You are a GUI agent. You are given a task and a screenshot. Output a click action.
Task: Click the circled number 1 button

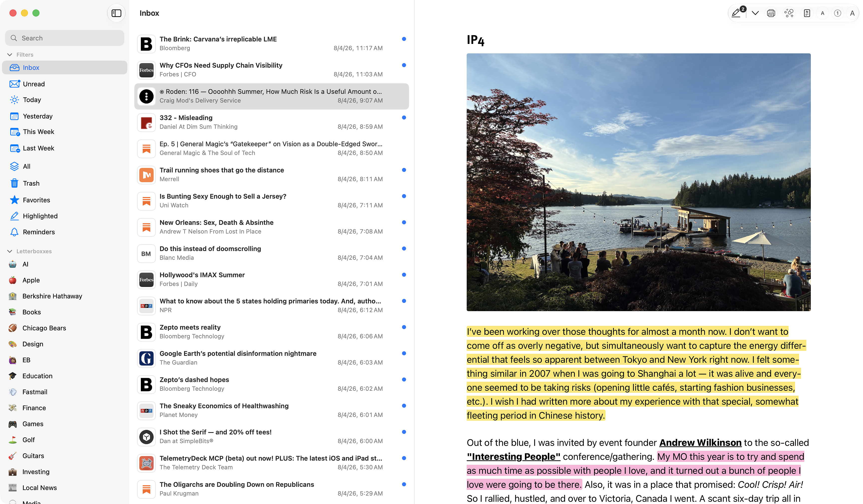point(837,13)
